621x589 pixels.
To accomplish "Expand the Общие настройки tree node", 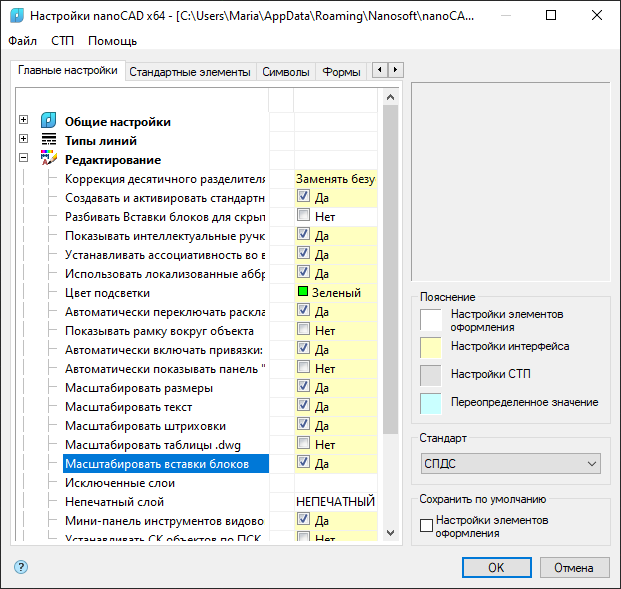I will 23,121.
